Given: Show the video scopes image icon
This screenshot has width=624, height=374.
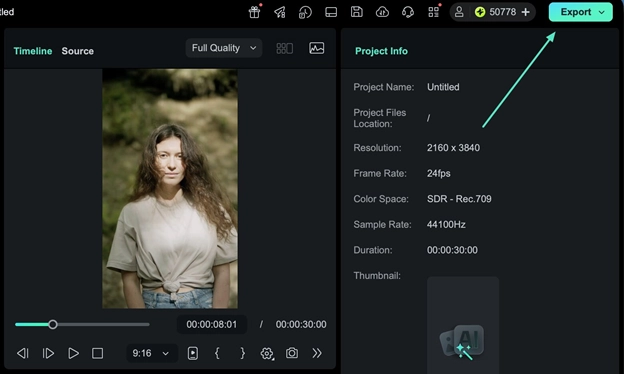Looking at the screenshot, I should (x=316, y=48).
